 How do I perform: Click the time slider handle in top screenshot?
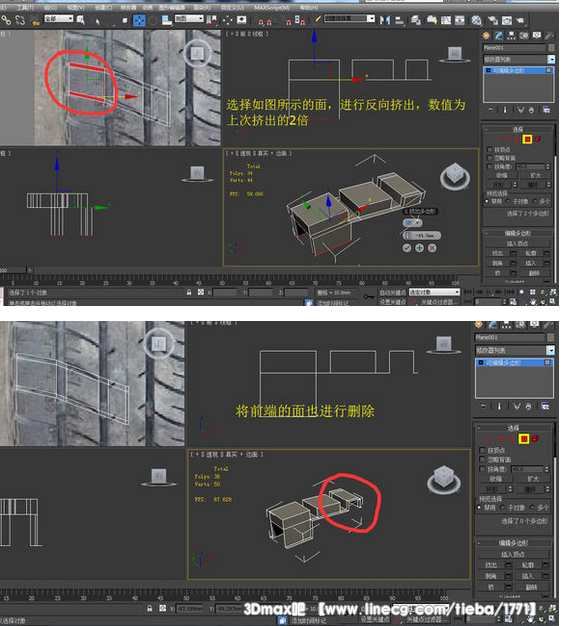point(15,270)
